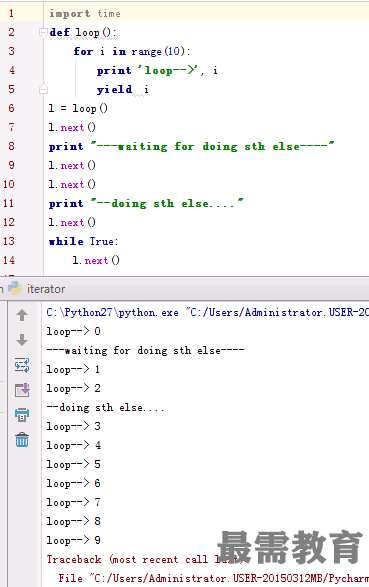
Task: Click 'for i in range(10):' line
Action: (132, 51)
